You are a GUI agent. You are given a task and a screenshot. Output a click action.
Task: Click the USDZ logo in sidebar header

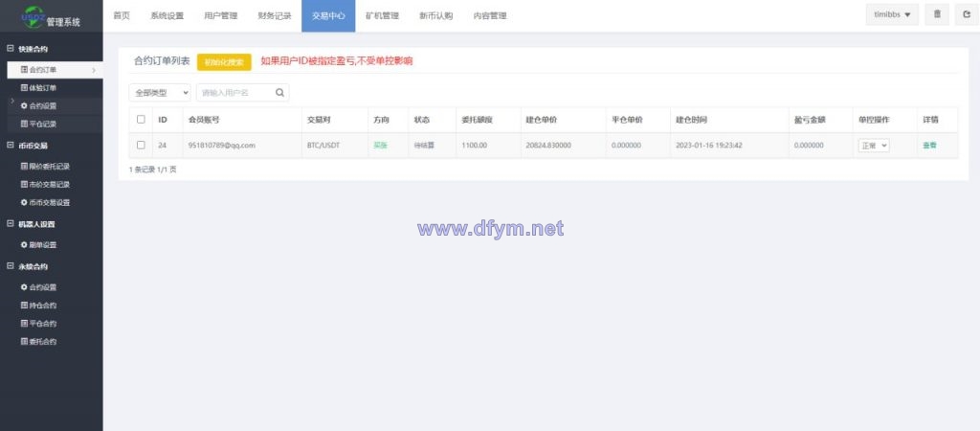33,15
